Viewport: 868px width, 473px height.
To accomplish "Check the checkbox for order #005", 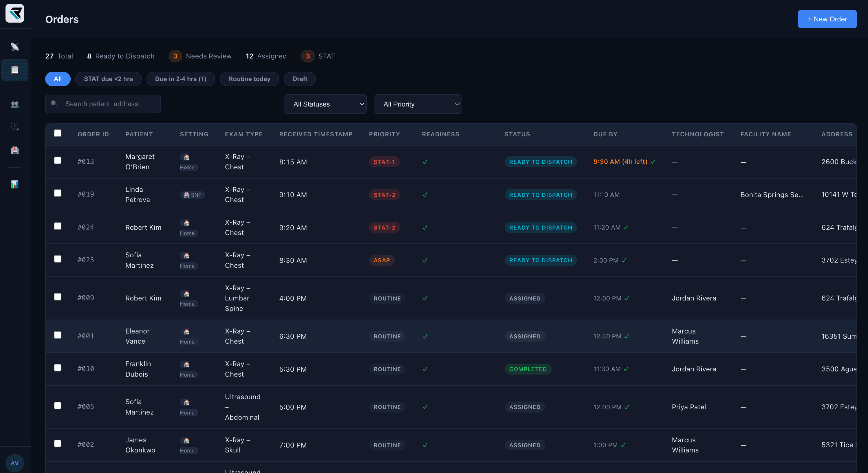I will point(58,406).
